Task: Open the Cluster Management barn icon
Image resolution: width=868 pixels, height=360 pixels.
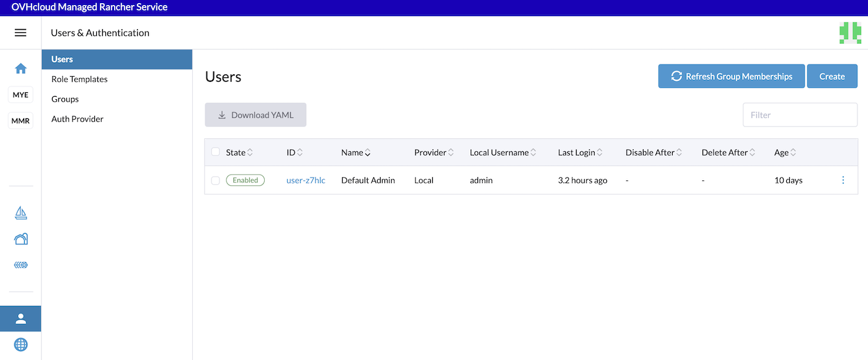Action: pyautogui.click(x=20, y=239)
